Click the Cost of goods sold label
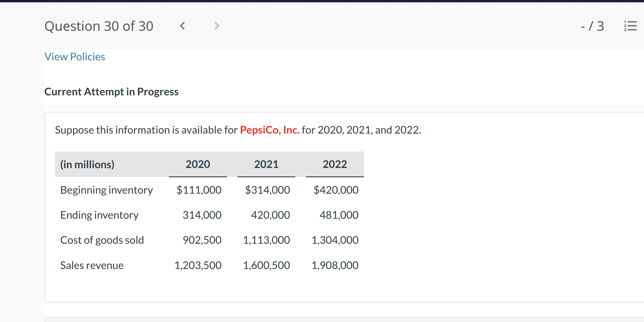This screenshot has width=644, height=322. point(102,240)
